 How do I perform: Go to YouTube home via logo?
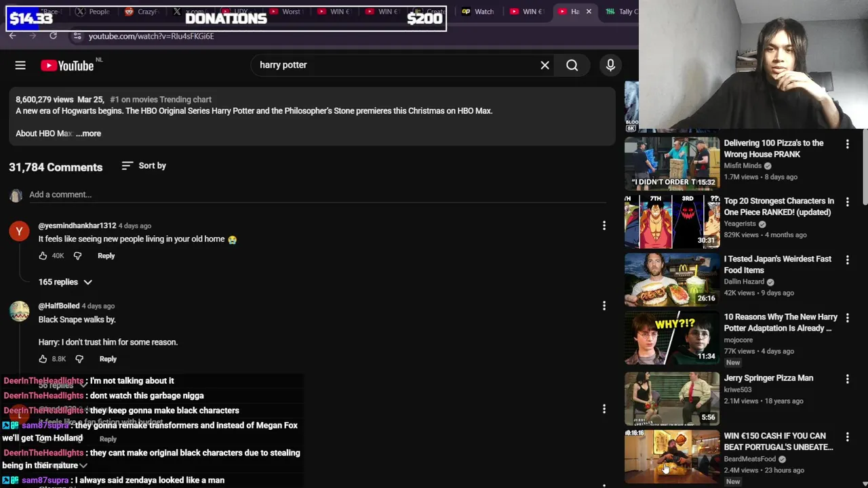67,66
